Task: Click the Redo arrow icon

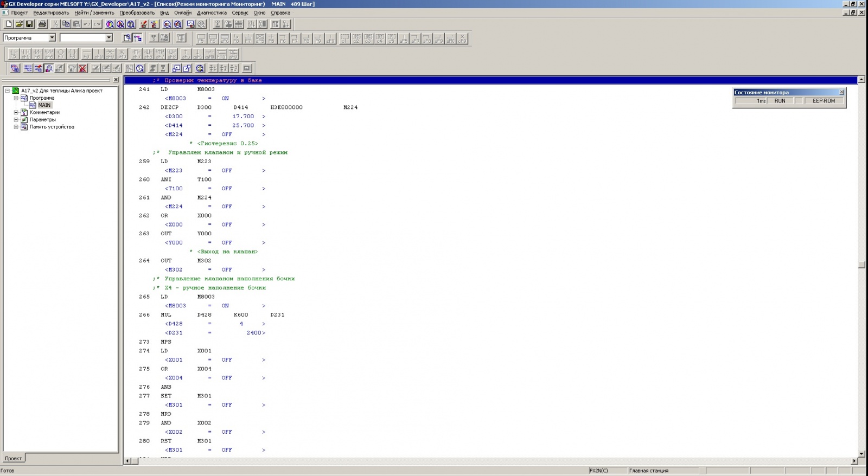Action: (x=97, y=24)
